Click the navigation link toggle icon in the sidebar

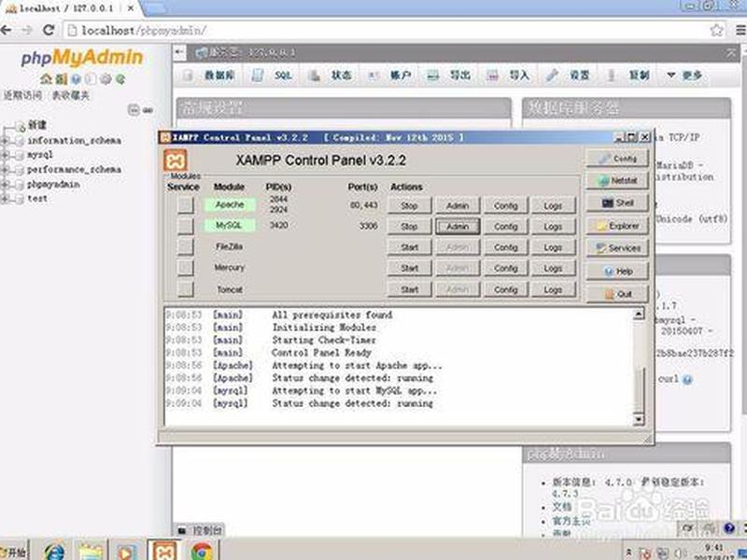(x=148, y=110)
